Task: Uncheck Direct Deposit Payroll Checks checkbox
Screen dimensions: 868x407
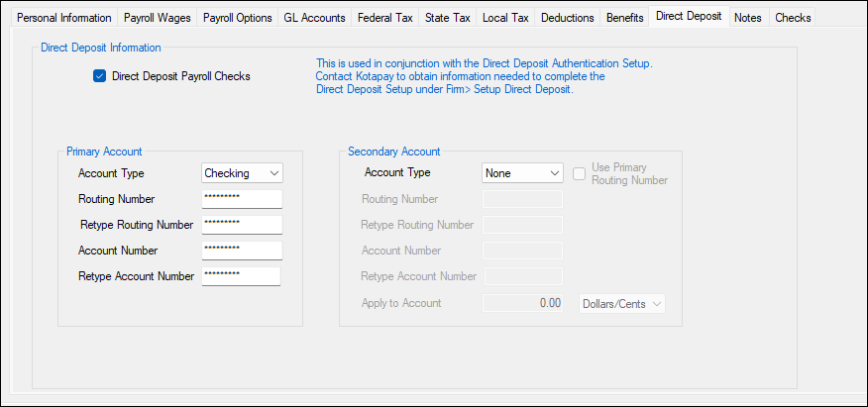Action: pos(99,76)
